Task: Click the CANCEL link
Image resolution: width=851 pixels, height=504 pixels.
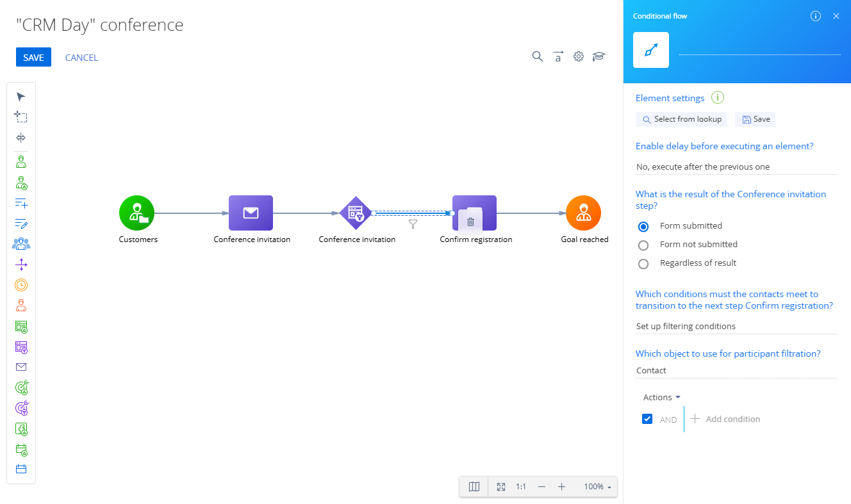Action: (81, 58)
